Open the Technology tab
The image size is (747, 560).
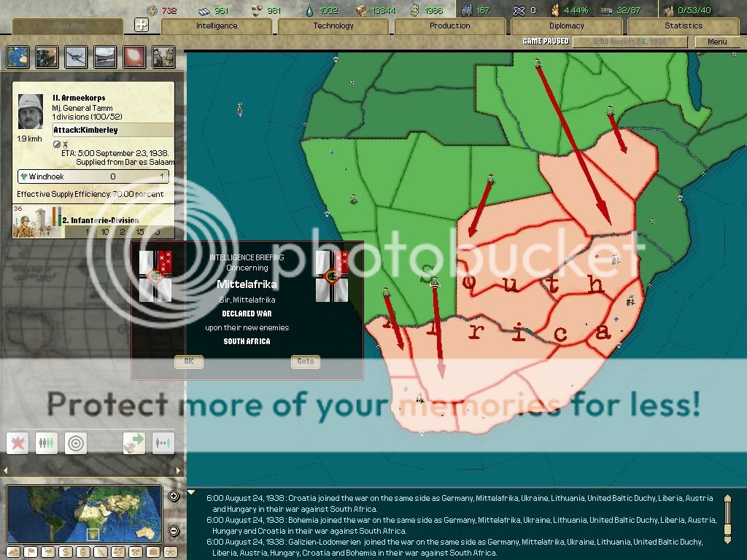pyautogui.click(x=333, y=26)
